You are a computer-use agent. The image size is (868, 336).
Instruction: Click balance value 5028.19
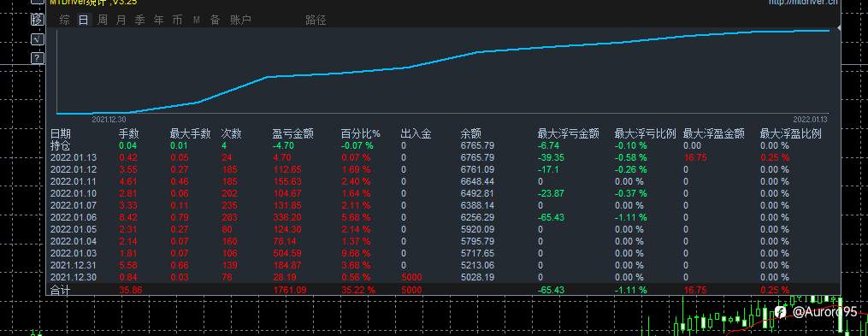477,277
